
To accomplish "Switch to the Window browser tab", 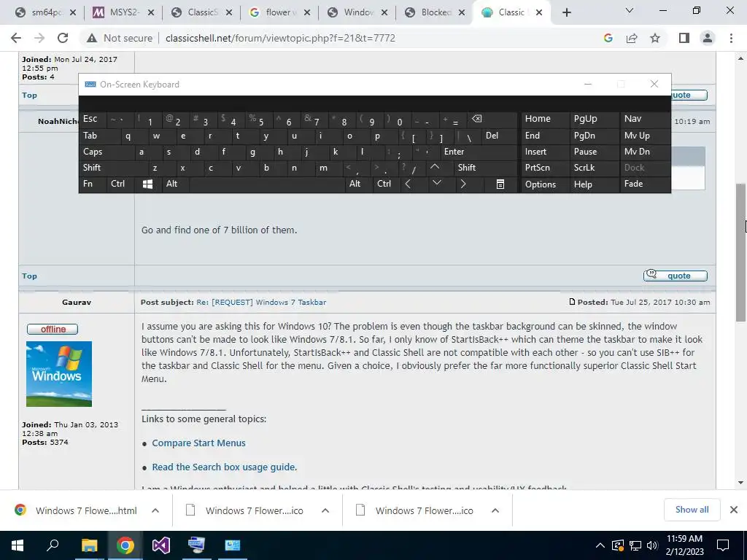I will [x=357, y=13].
